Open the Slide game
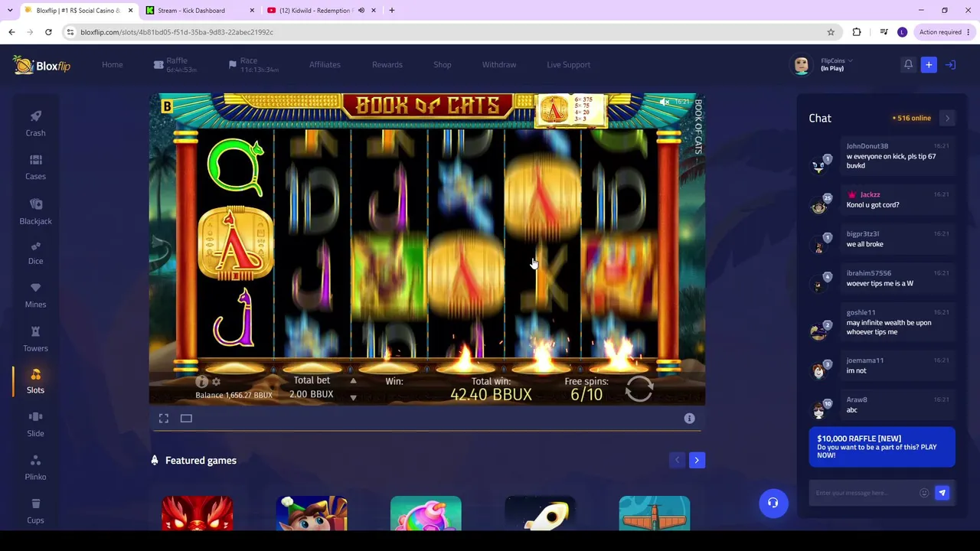 tap(35, 425)
